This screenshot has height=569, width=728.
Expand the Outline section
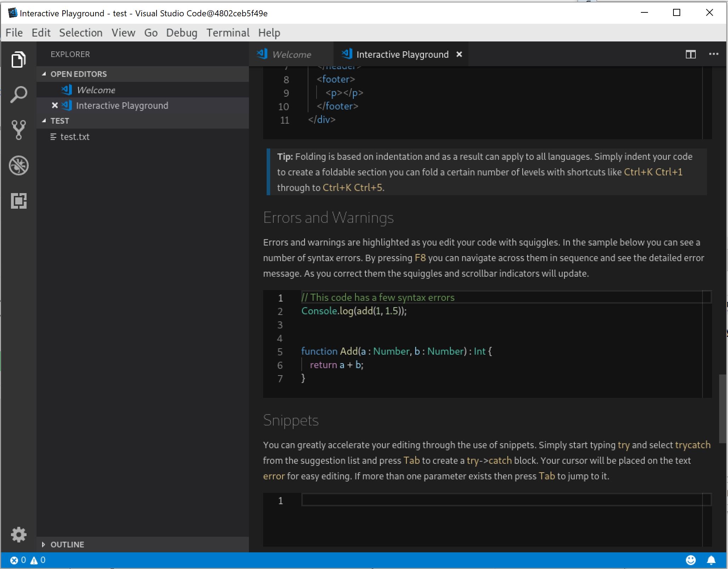click(67, 545)
